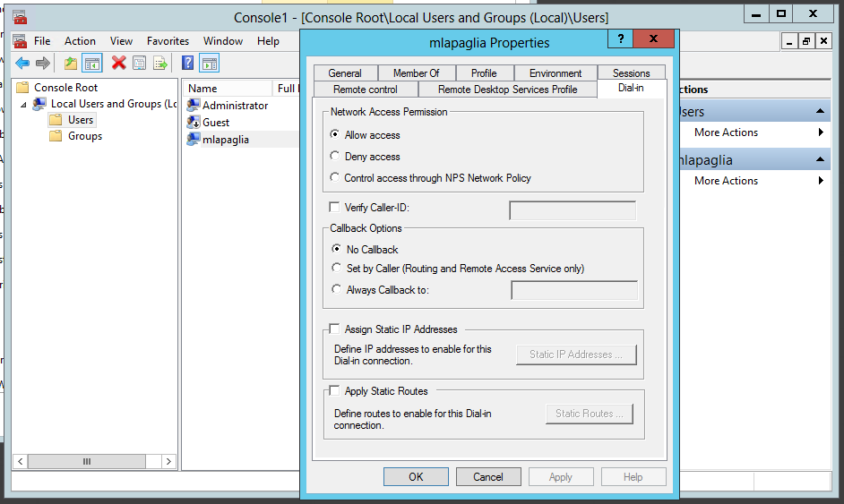Click the Up one level folder icon
844x504 pixels.
coord(71,64)
